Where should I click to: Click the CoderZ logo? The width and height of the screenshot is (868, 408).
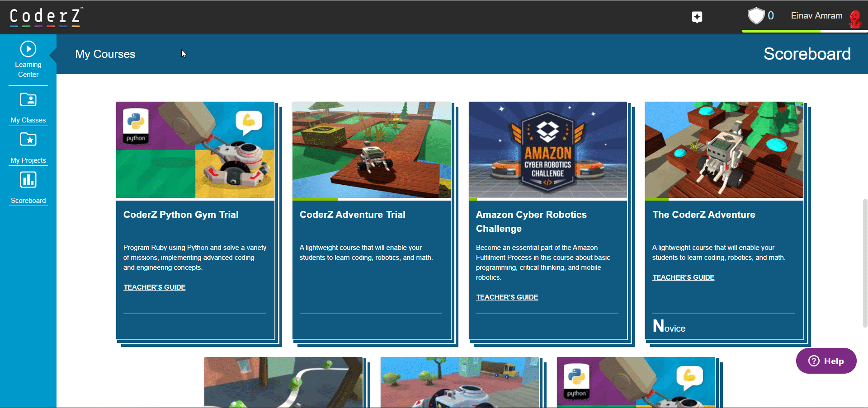pos(46,17)
